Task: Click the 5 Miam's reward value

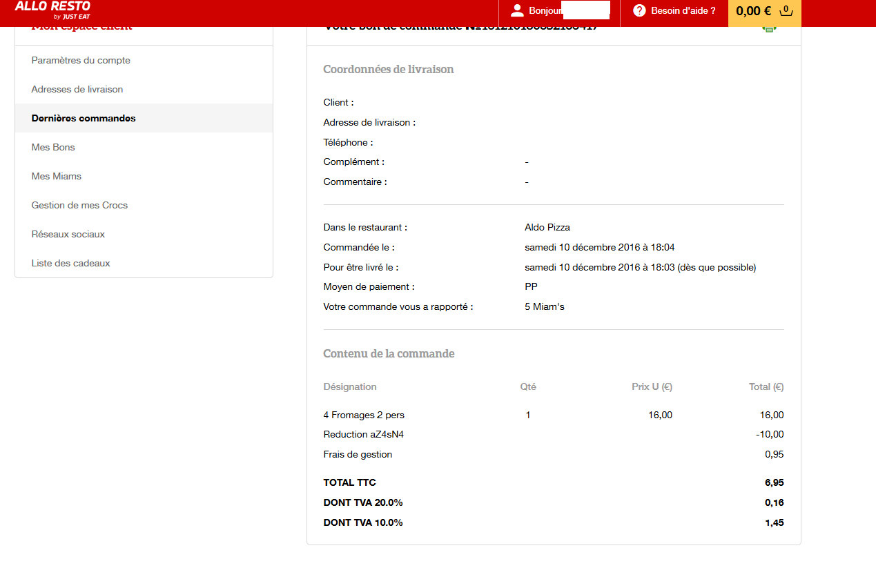Action: [545, 307]
